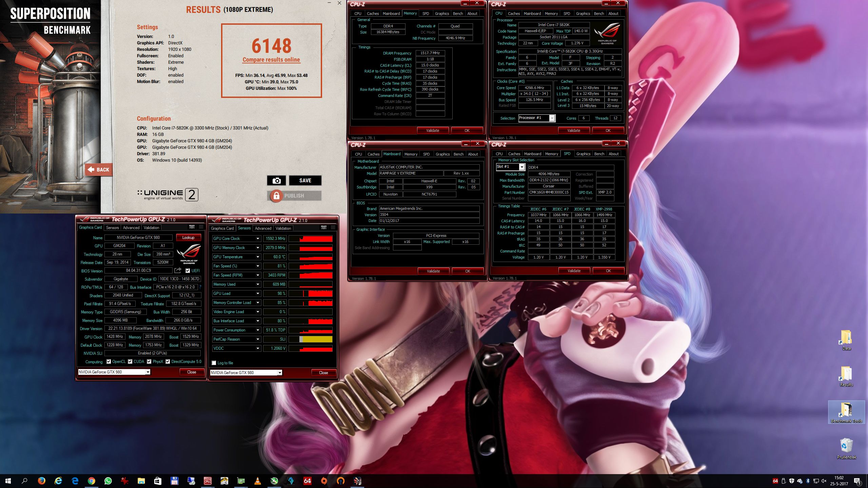Select the Benchmark Tools desktop folder
868x488 pixels.
click(x=846, y=412)
